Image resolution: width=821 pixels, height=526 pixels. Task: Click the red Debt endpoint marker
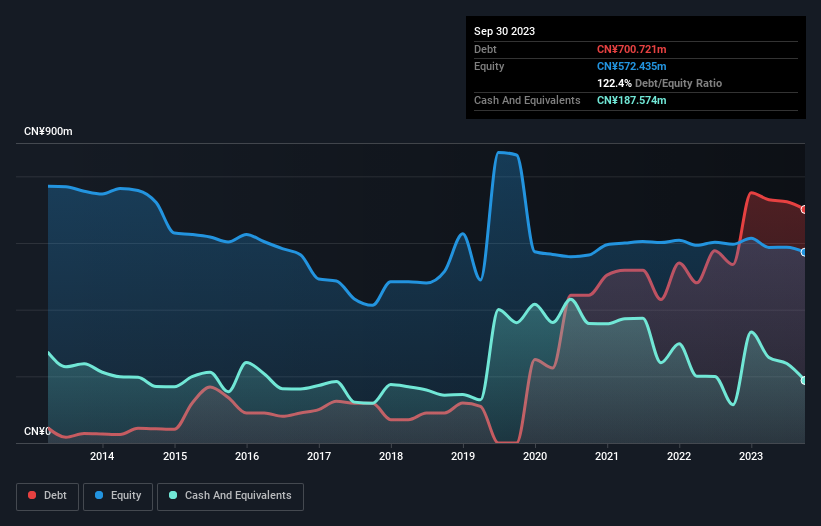click(x=804, y=209)
